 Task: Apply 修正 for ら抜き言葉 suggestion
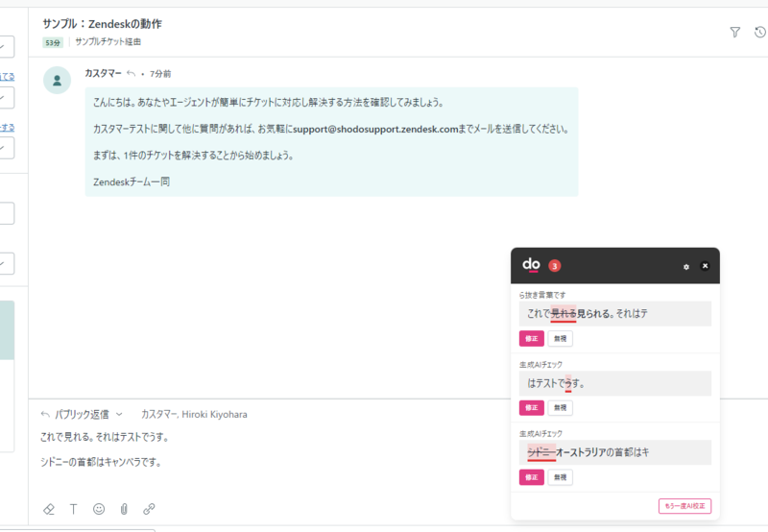(532, 338)
